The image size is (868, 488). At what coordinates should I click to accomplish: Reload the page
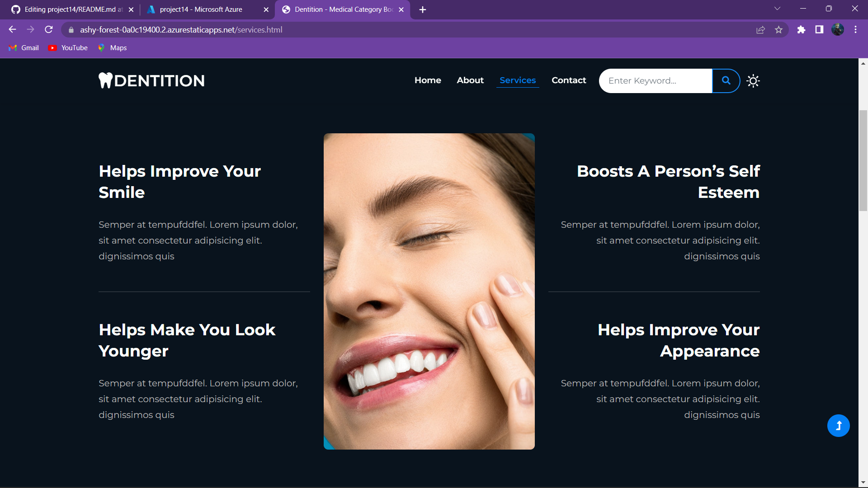(49, 30)
